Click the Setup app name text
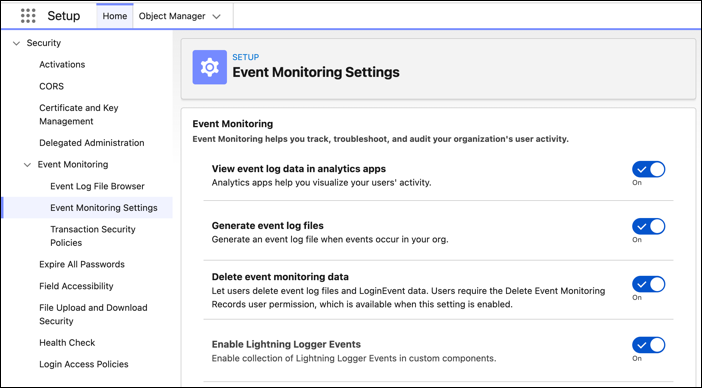This screenshot has height=388, width=702. [64, 16]
